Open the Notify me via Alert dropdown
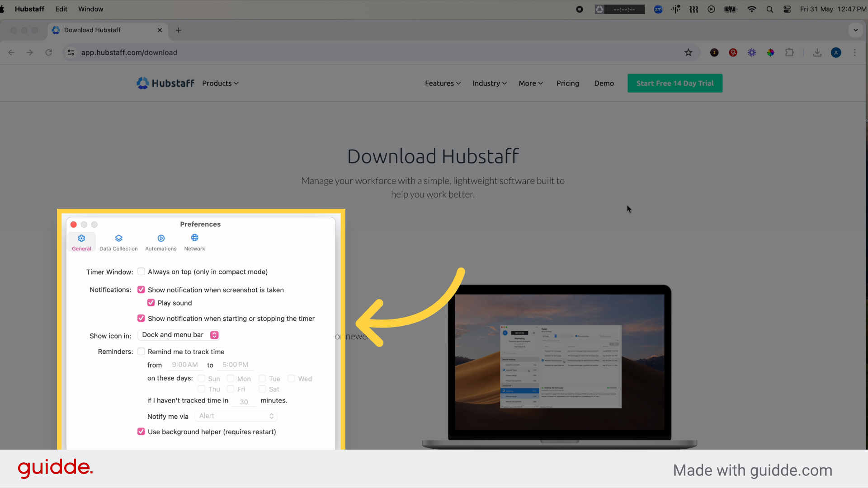Screen dimensions: 868x488 (236, 416)
